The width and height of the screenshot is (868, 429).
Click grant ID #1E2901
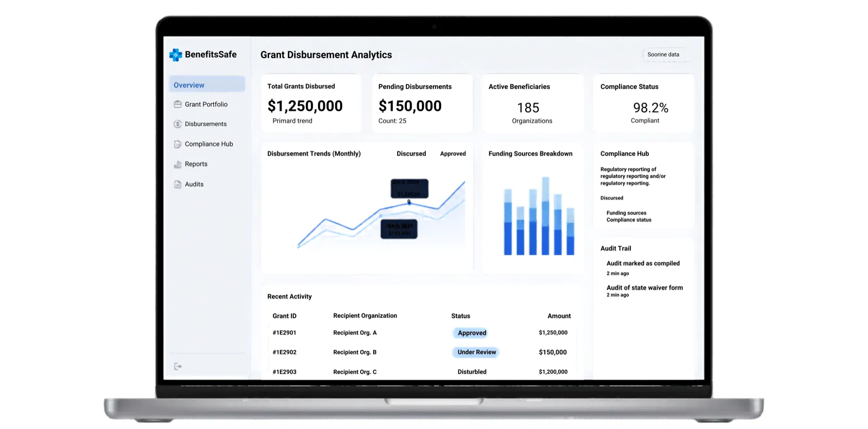pos(284,333)
